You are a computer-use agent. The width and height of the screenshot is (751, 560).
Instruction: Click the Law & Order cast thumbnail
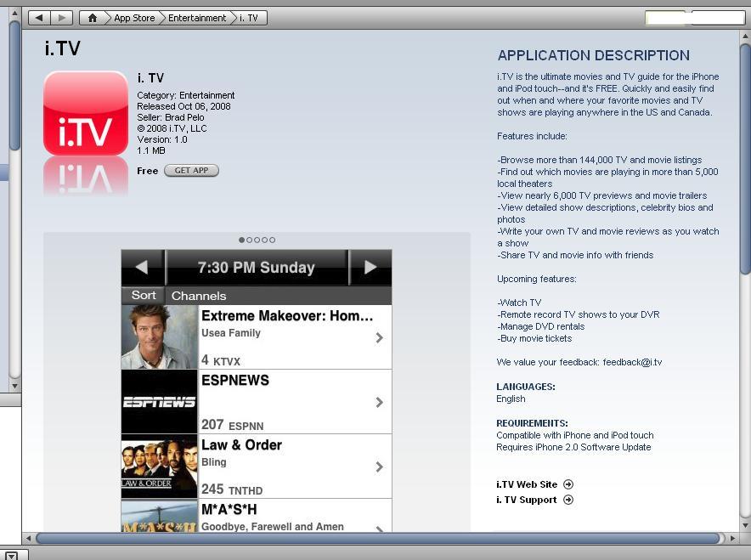160,467
